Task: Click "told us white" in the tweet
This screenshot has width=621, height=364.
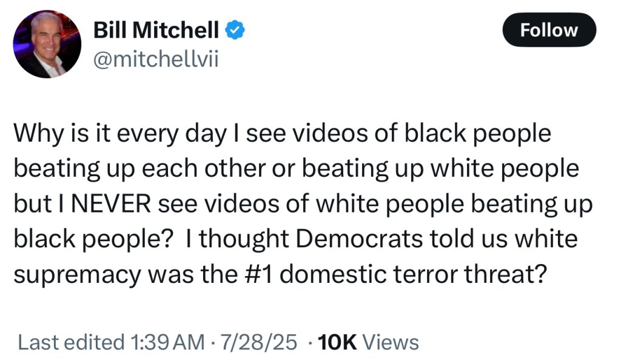Action: point(502,239)
